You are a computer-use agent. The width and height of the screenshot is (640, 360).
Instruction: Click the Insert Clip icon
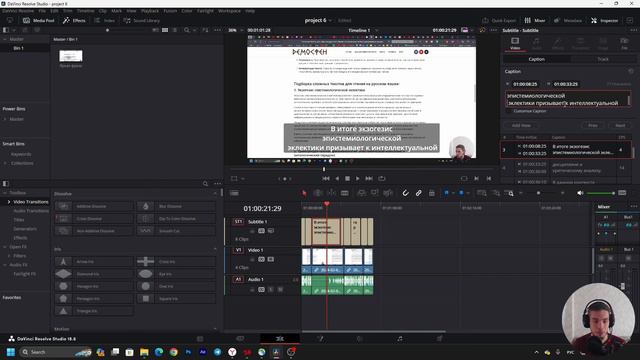361,193
